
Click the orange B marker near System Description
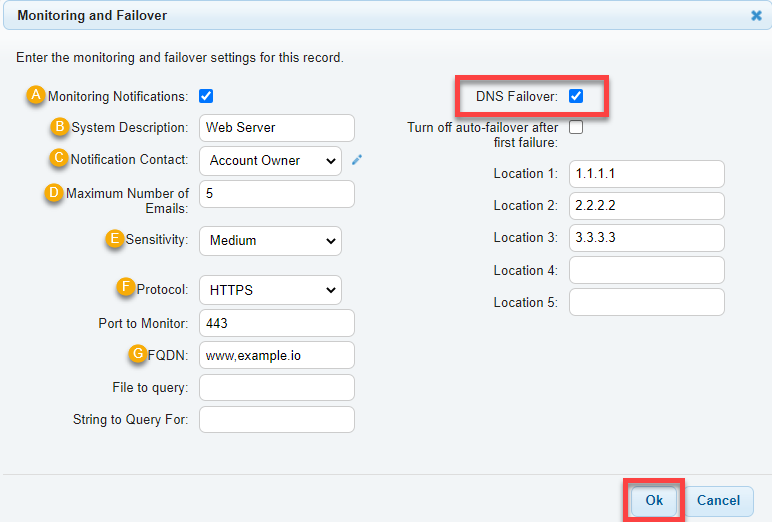click(x=60, y=126)
